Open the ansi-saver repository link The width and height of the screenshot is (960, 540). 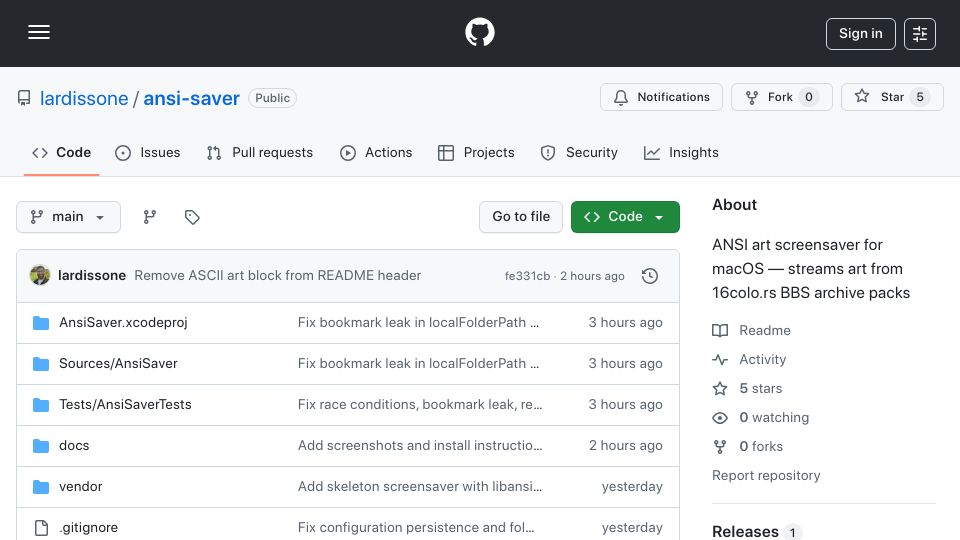tap(191, 98)
